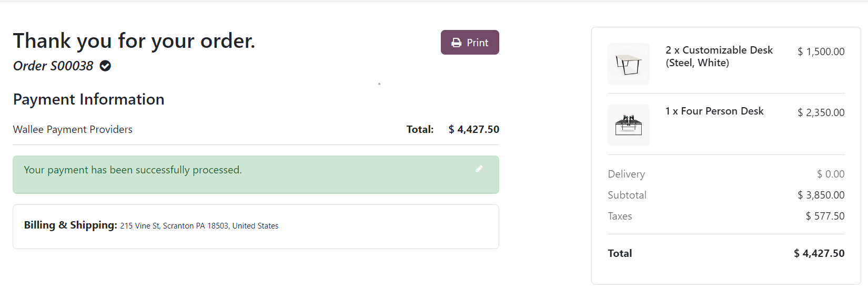Viewport: 868px width, 290px height.
Task: Click the Taxes amount $ 577.50
Action: click(825, 216)
